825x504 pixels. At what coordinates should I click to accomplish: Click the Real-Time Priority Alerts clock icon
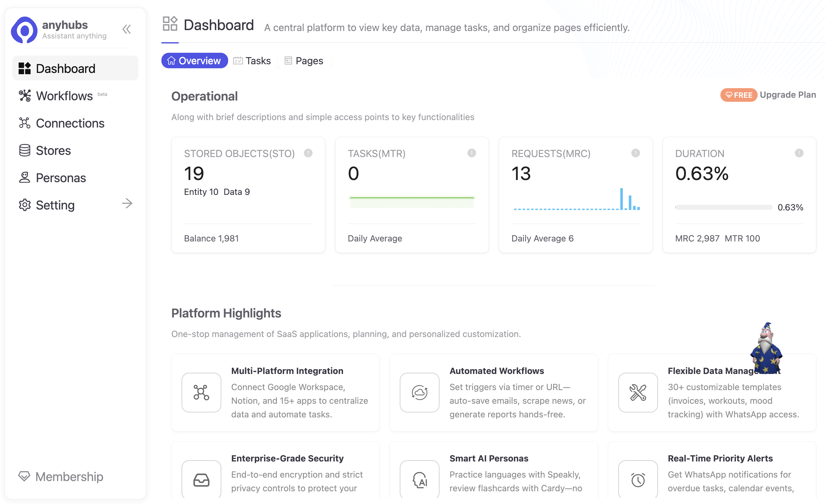point(638,480)
